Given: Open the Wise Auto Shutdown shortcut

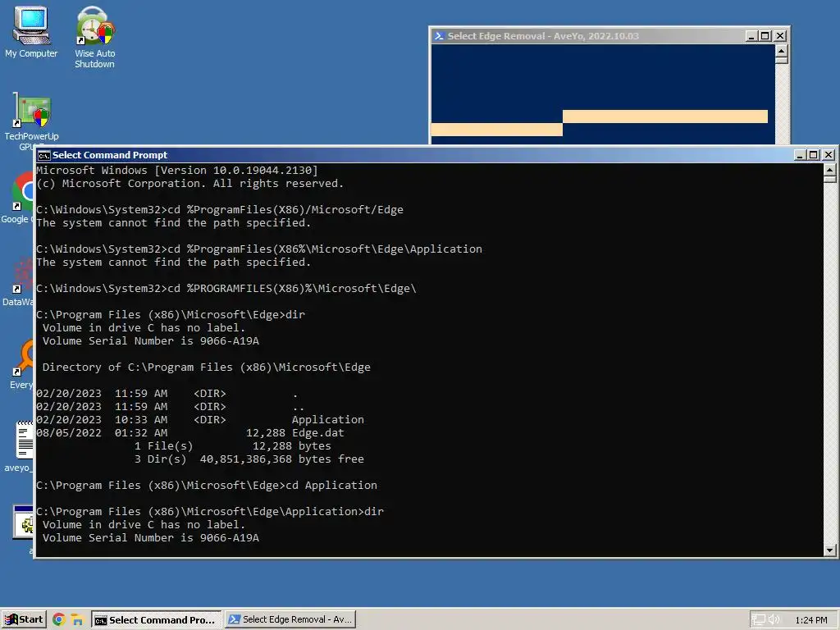Looking at the screenshot, I should tap(95, 38).
